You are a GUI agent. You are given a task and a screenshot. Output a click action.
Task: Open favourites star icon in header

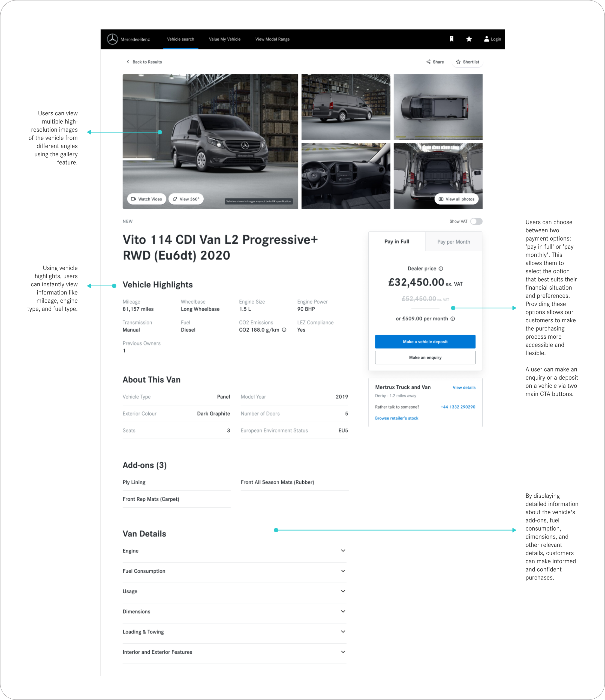coord(469,39)
